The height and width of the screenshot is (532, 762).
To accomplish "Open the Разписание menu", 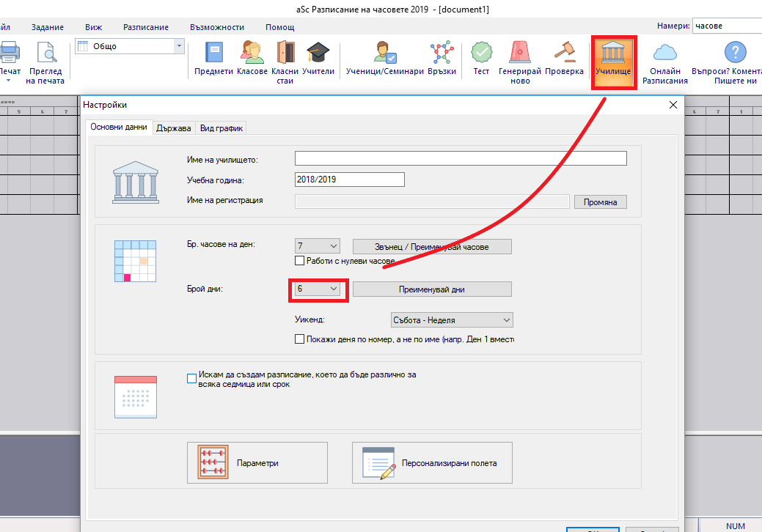I will click(145, 27).
